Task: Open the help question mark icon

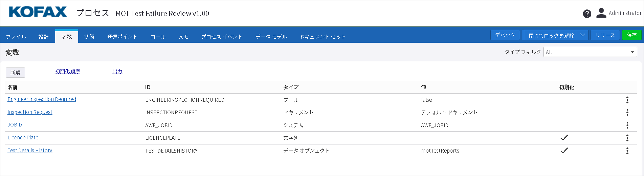Action: [587, 14]
